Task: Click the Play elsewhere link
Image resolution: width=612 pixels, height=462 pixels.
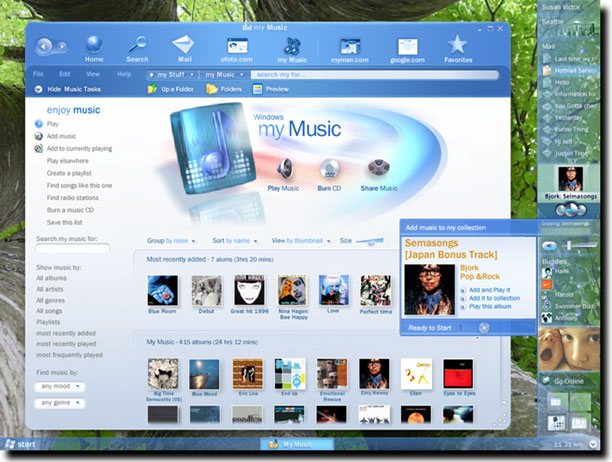Action: (68, 161)
